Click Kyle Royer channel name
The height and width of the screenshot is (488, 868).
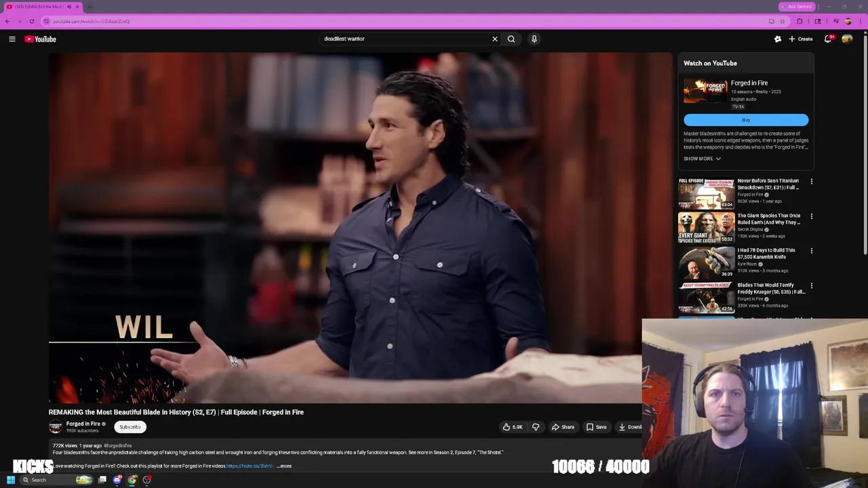tap(747, 264)
